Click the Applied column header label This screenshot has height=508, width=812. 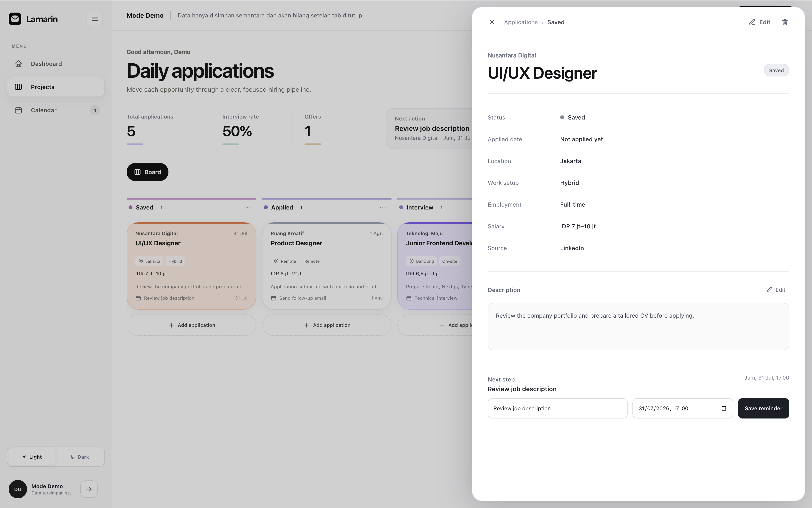(x=282, y=207)
